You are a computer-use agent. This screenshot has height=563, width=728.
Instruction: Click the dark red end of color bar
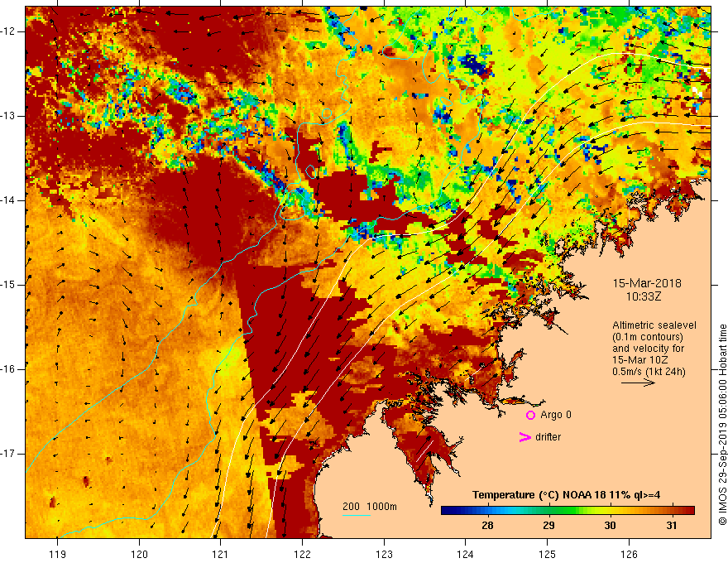689,511
